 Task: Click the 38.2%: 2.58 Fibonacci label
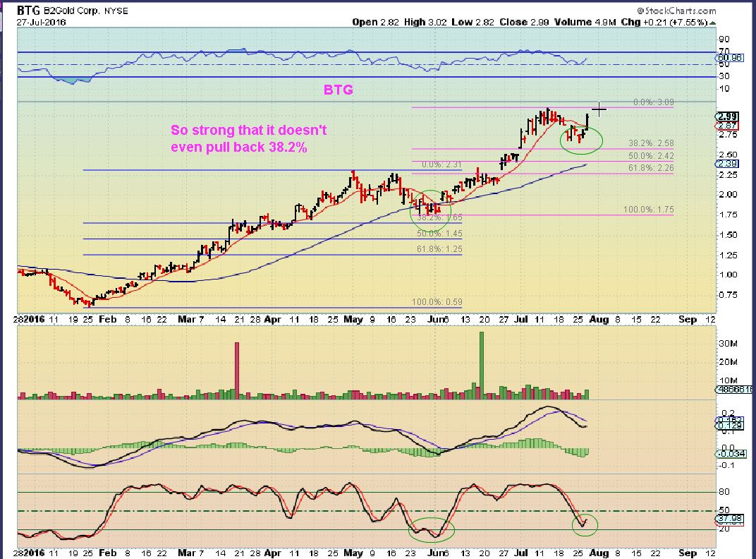[x=651, y=143]
